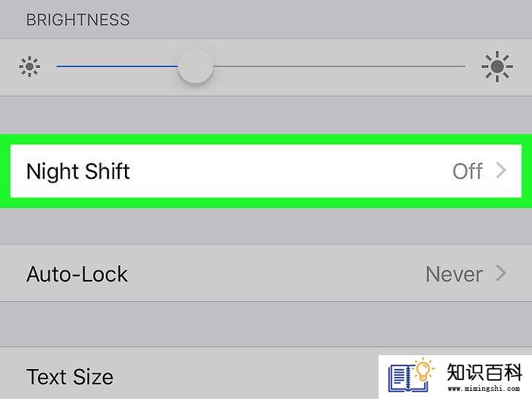Click the BRIGHTNESS section header

coord(78,20)
